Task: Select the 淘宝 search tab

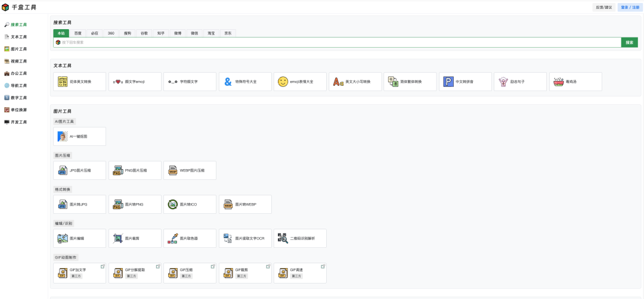Action: click(211, 33)
